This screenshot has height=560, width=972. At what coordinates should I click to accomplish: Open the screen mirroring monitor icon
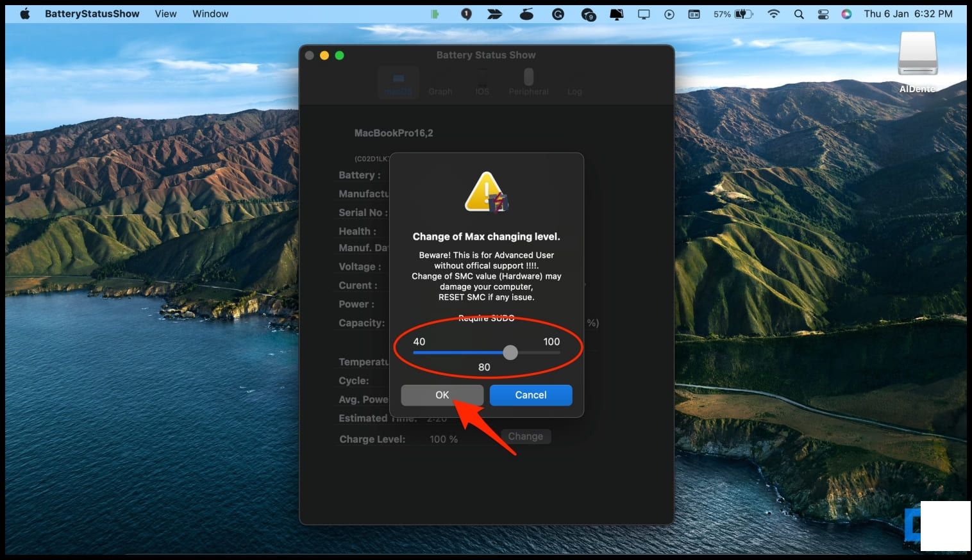[644, 14]
